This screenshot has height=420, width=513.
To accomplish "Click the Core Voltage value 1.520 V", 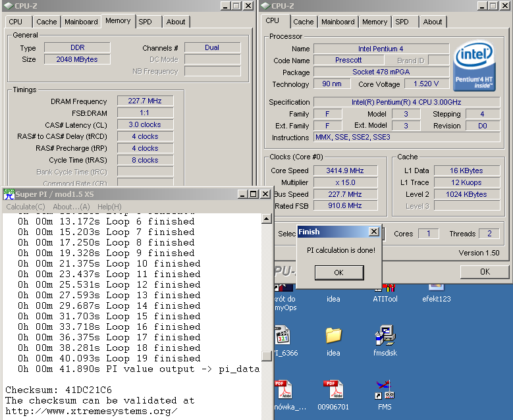I will (426, 84).
